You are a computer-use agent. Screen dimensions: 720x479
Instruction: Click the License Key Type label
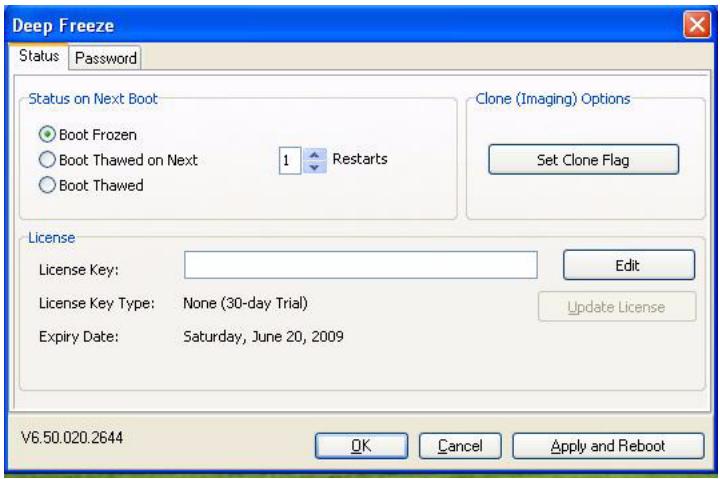97,304
